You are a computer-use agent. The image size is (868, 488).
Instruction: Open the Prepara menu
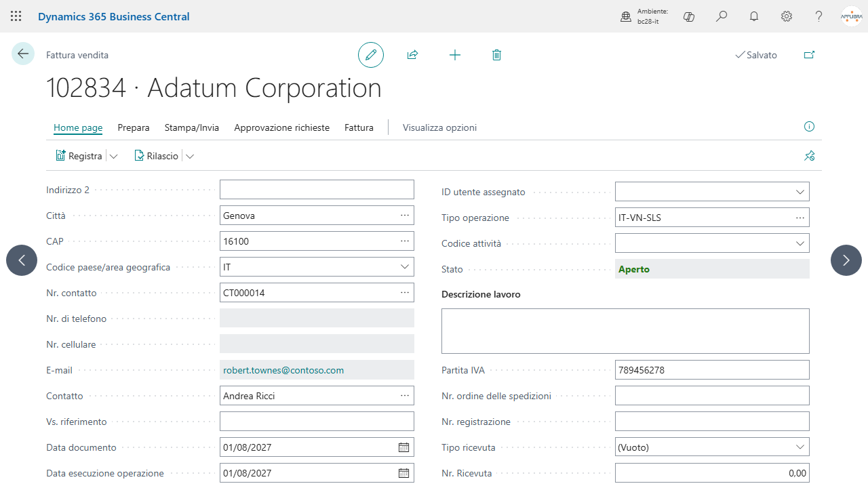point(134,127)
